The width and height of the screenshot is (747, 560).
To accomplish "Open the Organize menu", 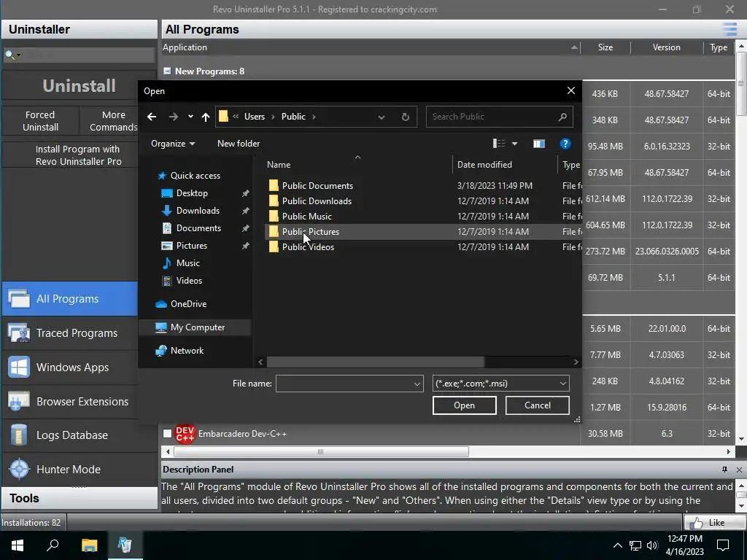I will pos(172,144).
